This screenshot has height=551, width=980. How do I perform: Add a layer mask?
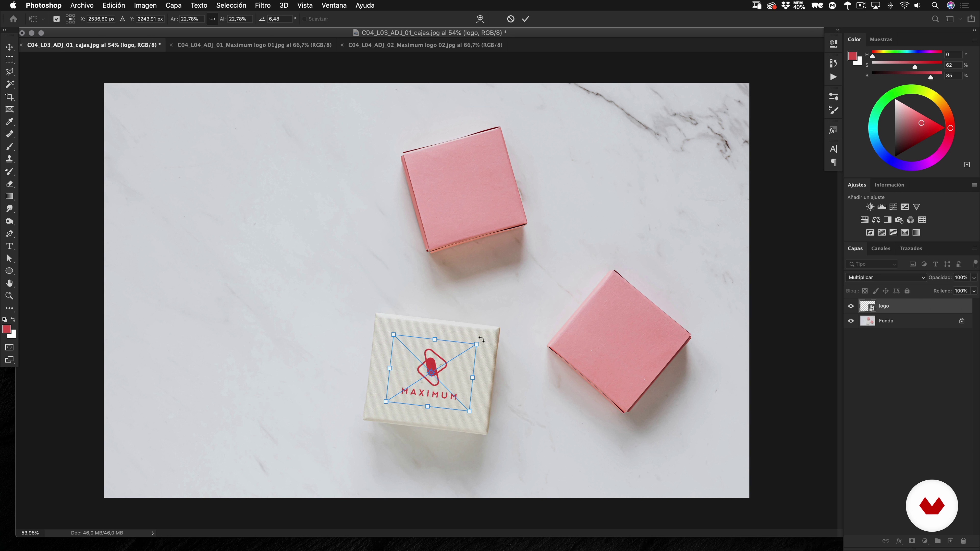912,541
